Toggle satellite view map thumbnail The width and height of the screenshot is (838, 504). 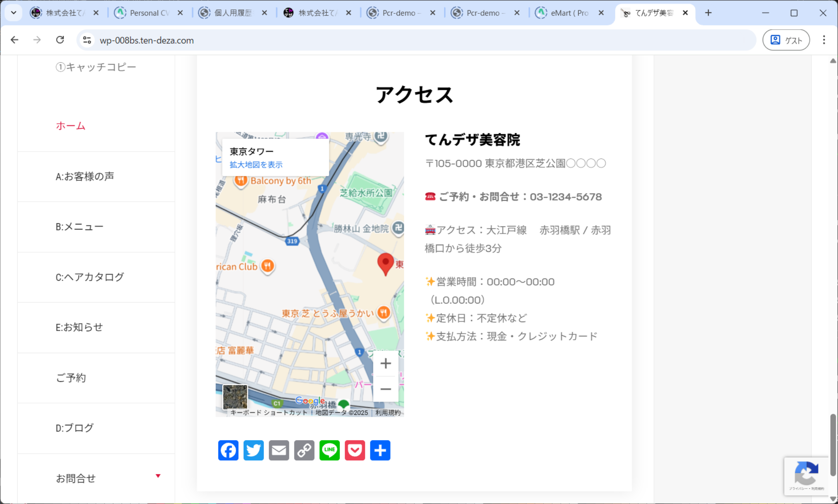tap(235, 397)
